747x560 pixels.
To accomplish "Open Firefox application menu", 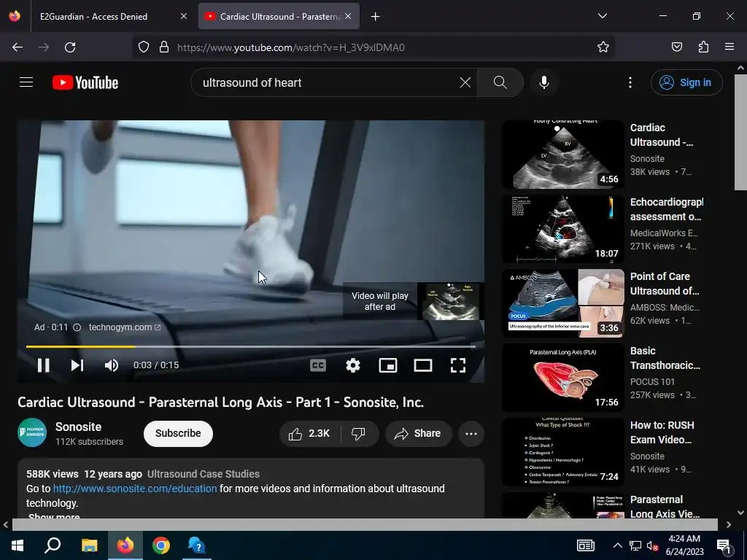I will click(x=729, y=47).
